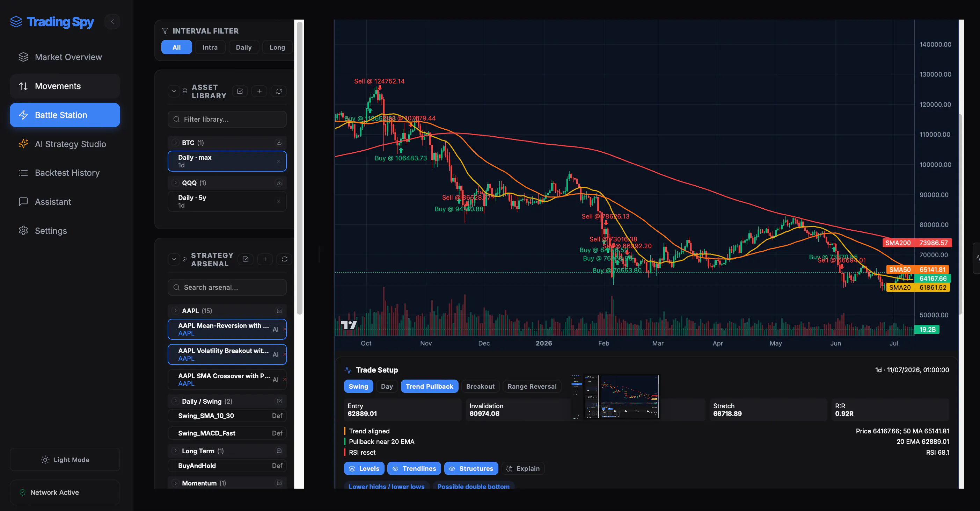Select the BTC Daily max dataset
This screenshot has height=511, width=980.
point(227,161)
